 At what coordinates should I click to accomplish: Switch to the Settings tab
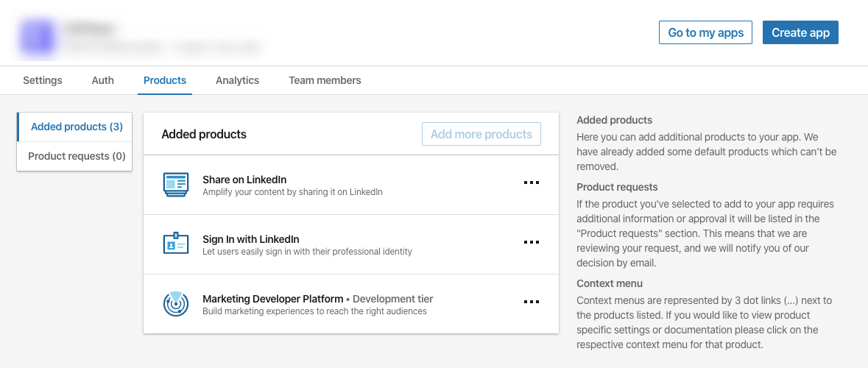pyautogui.click(x=43, y=80)
